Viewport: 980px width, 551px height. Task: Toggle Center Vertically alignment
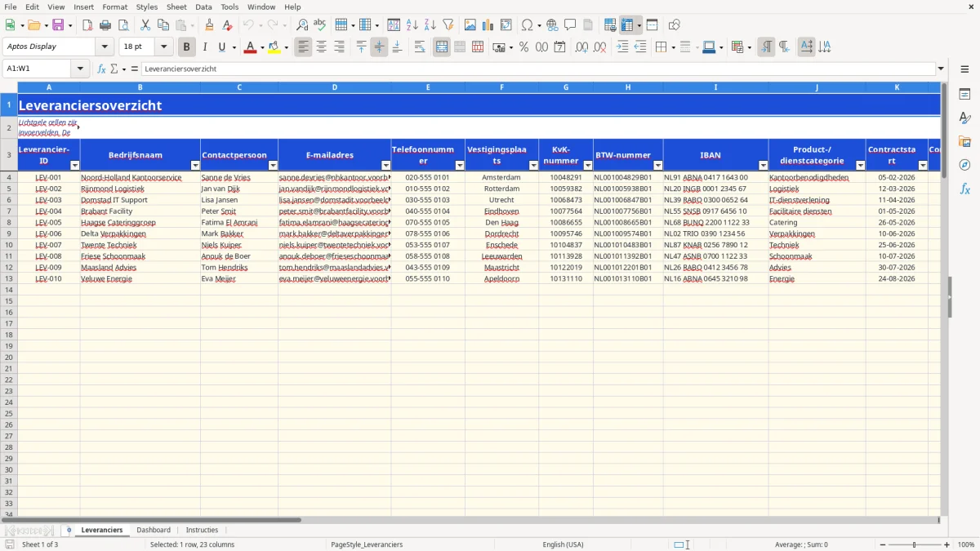[x=379, y=47]
